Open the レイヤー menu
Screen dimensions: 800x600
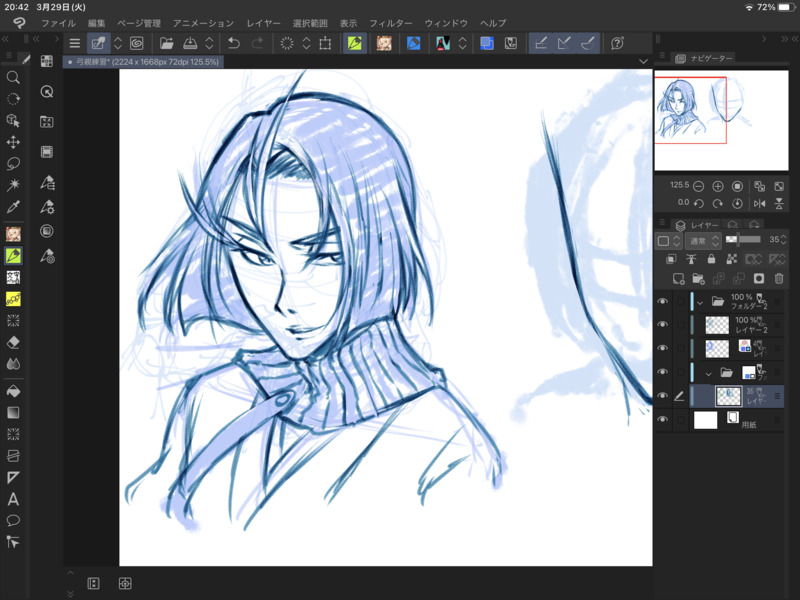point(263,23)
